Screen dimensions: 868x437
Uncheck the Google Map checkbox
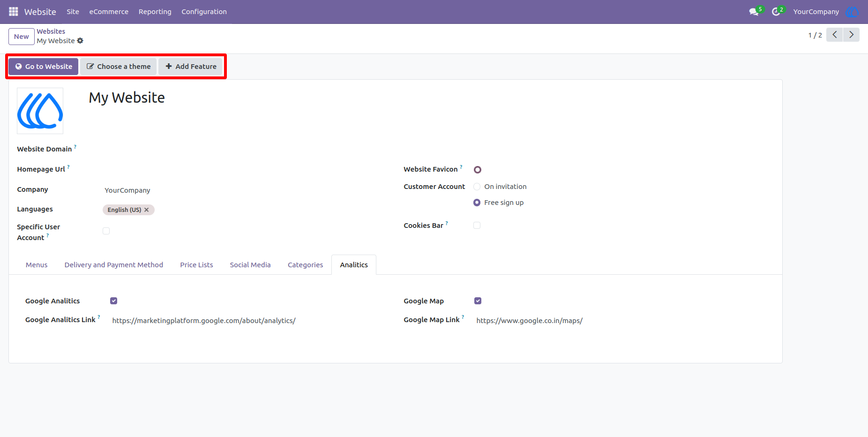[x=478, y=301]
